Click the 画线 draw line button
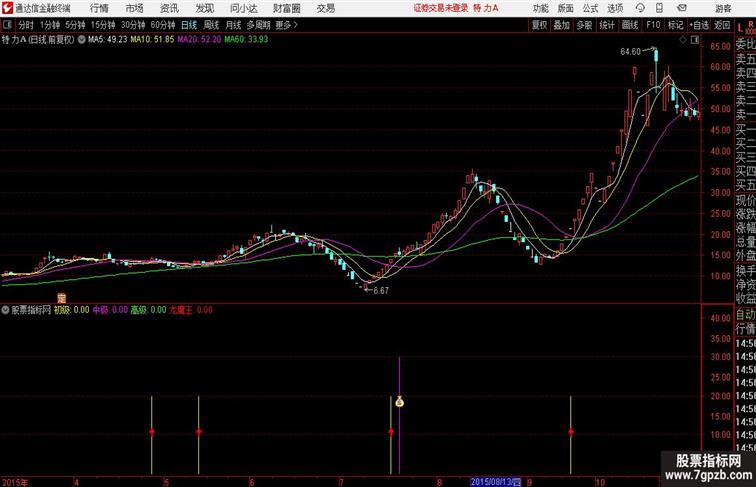The image size is (756, 487). (630, 25)
